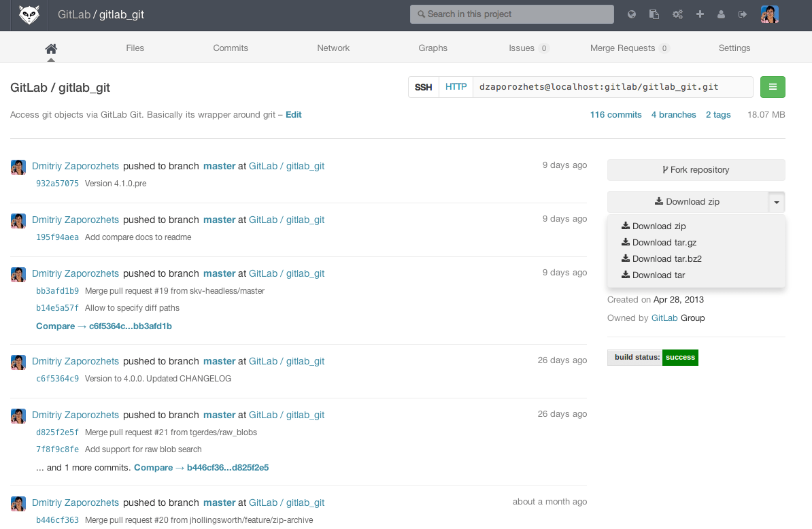Focus the project search field

[x=511, y=14]
